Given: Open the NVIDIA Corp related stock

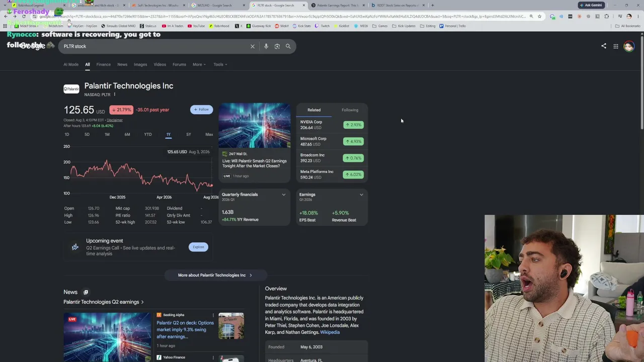Looking at the screenshot, I should (x=332, y=125).
